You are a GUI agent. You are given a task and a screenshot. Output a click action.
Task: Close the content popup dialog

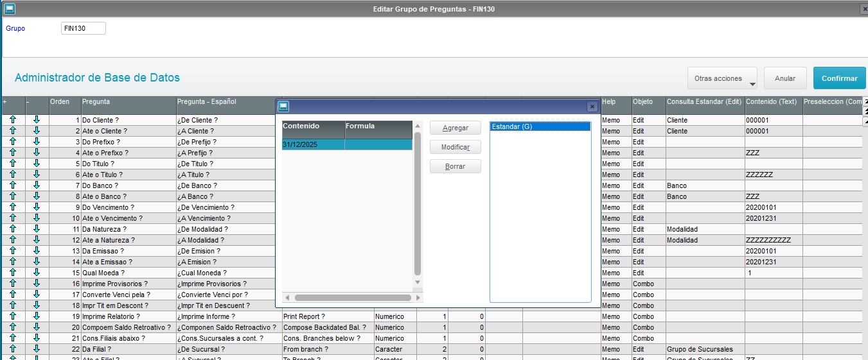[592, 107]
